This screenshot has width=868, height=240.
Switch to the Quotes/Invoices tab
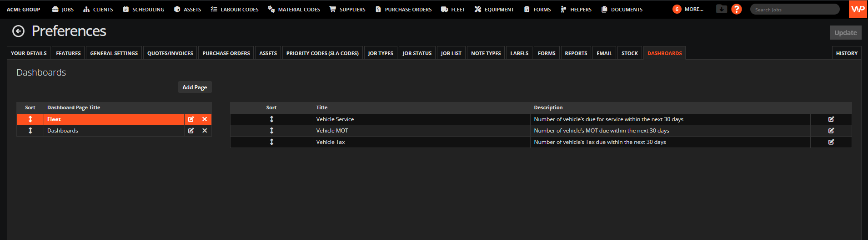(x=170, y=53)
